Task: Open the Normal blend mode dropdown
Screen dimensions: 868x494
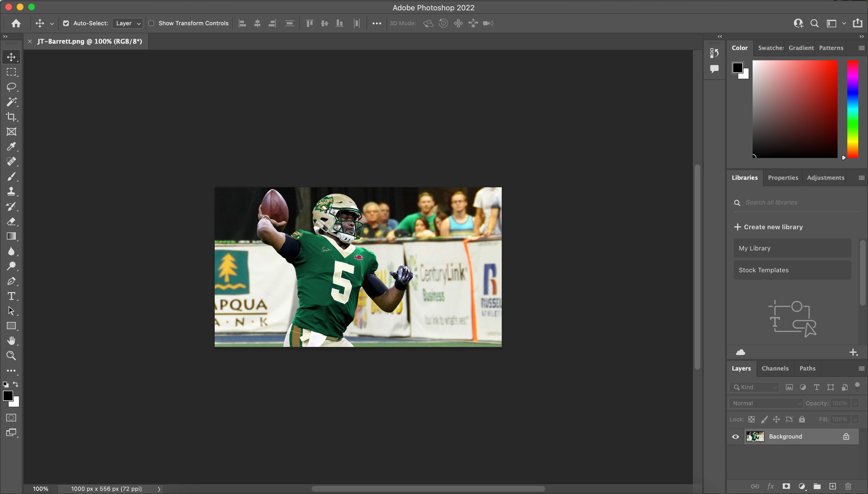Action: tap(766, 403)
